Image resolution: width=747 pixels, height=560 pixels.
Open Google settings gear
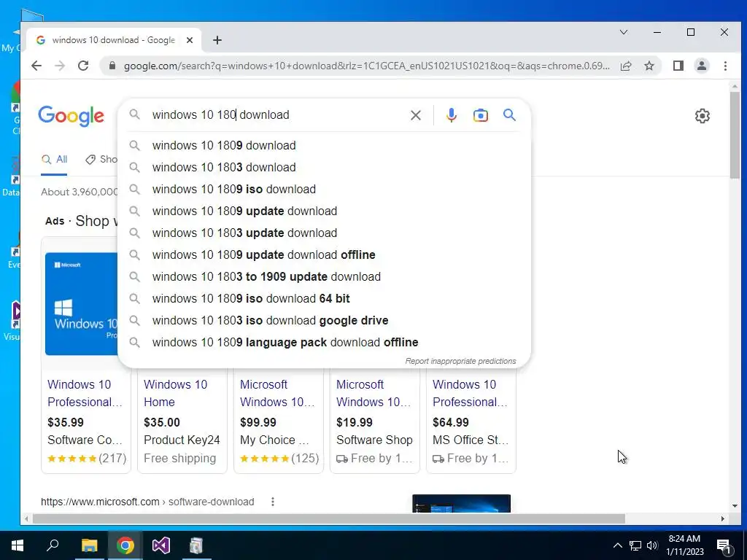(x=703, y=116)
